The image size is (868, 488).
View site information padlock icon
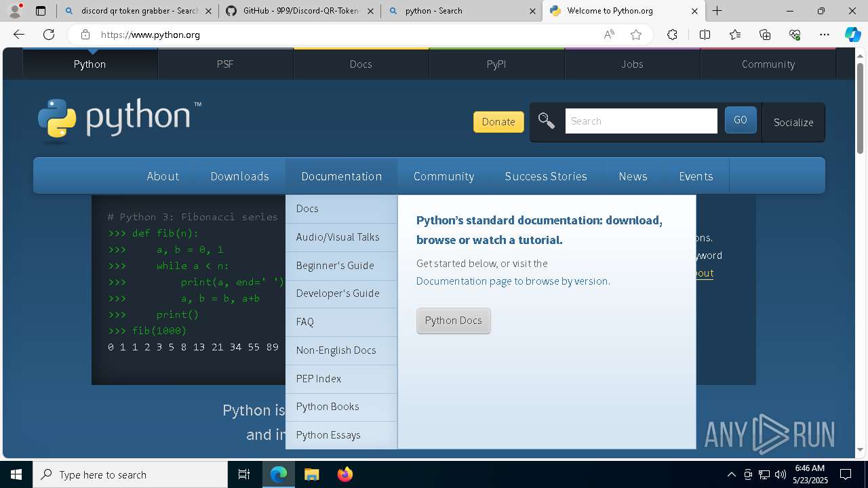tap(85, 35)
